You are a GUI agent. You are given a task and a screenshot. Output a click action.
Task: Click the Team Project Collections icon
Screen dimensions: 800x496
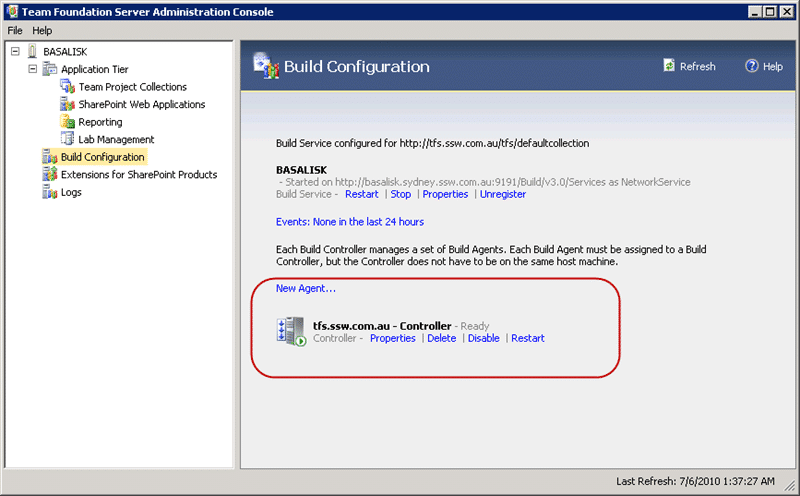[x=67, y=86]
